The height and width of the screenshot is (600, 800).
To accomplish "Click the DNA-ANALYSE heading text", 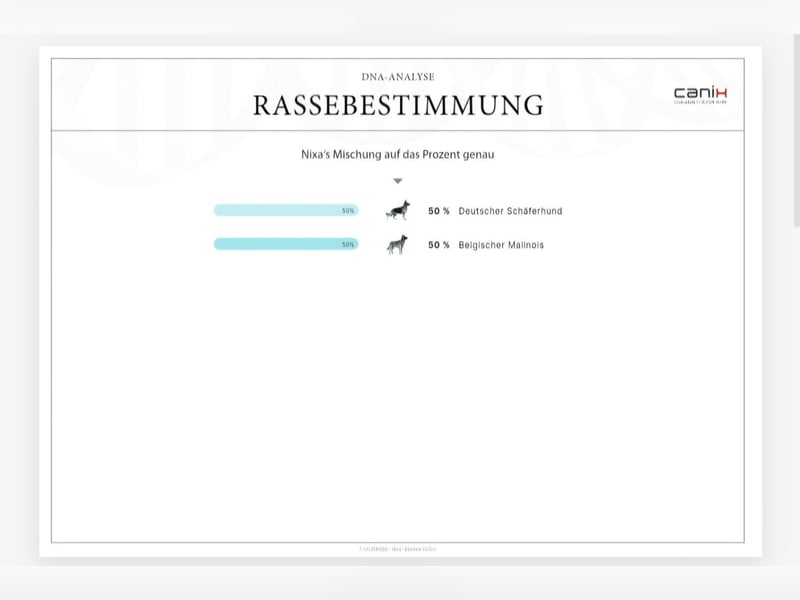I will tap(398, 77).
